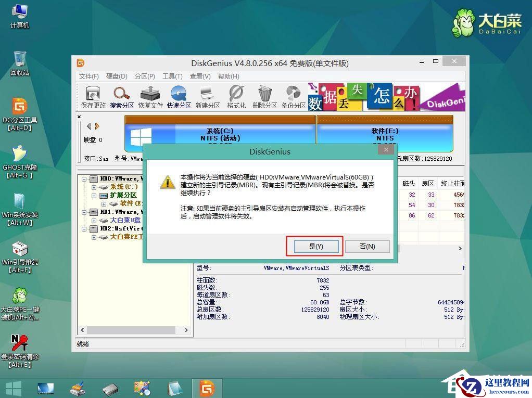The image size is (532, 398).
Task: Open the 快速分区 (Quick Partition) tool
Action: (178, 95)
